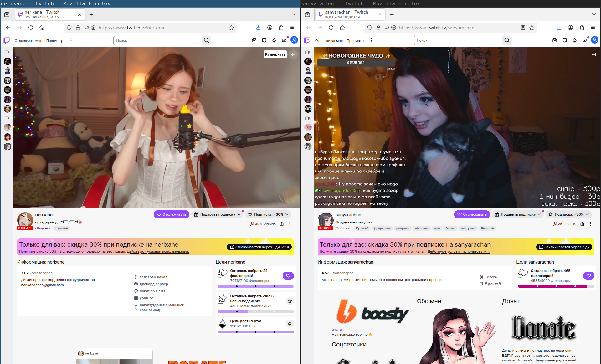Image resolution: width=601 pixels, height=364 pixels.
Task: Open inbox notifications icon in nerixane window
Action: click(254, 40)
